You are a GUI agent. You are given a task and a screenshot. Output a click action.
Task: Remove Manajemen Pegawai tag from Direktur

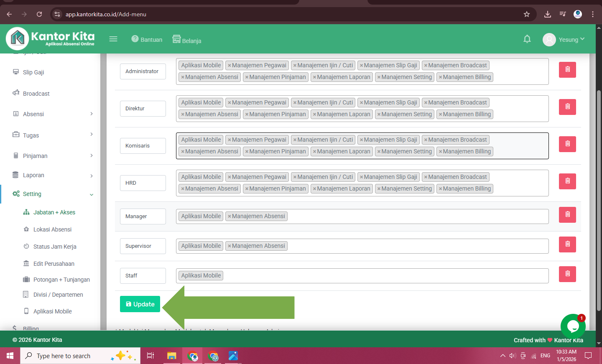pos(229,103)
